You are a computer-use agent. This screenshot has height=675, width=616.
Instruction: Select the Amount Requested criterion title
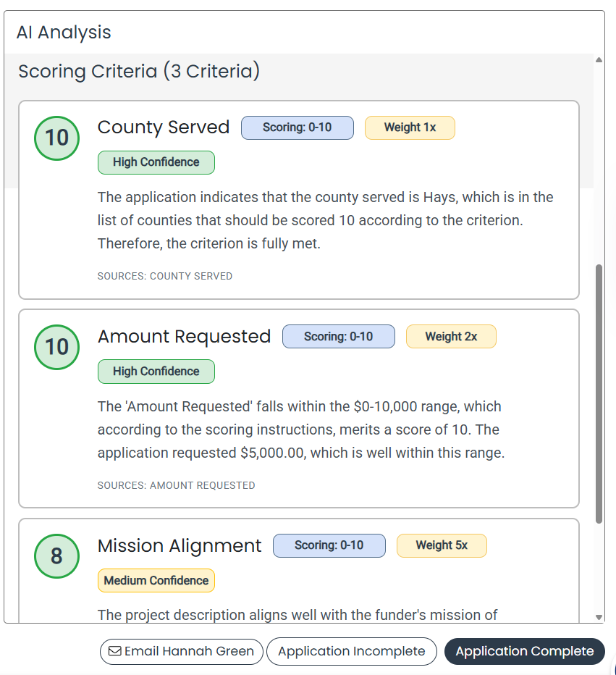coord(184,336)
